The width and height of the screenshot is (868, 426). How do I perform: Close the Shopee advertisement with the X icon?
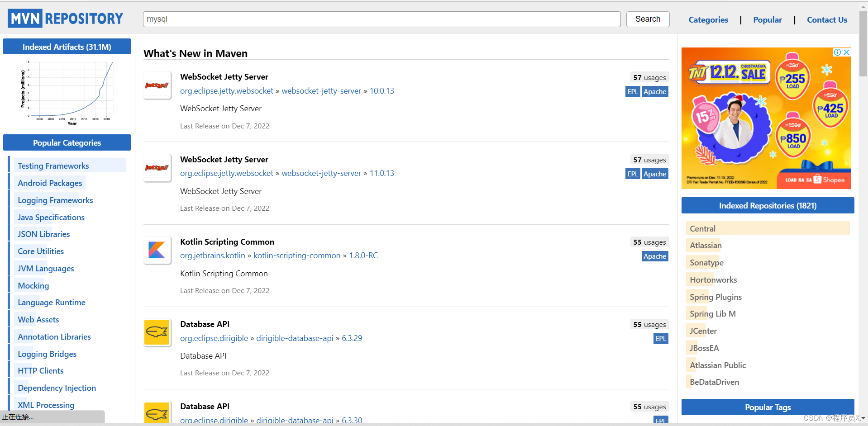846,52
